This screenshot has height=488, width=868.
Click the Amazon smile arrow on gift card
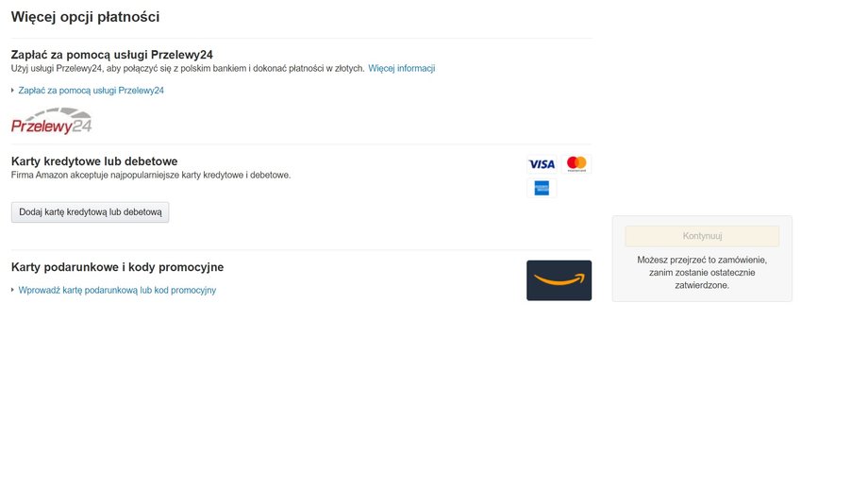pyautogui.click(x=559, y=280)
